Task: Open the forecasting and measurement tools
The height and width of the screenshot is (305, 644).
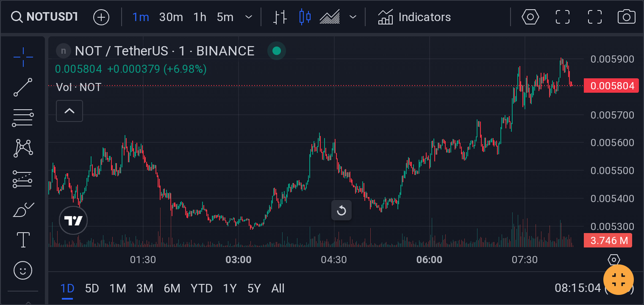Action: tap(23, 179)
